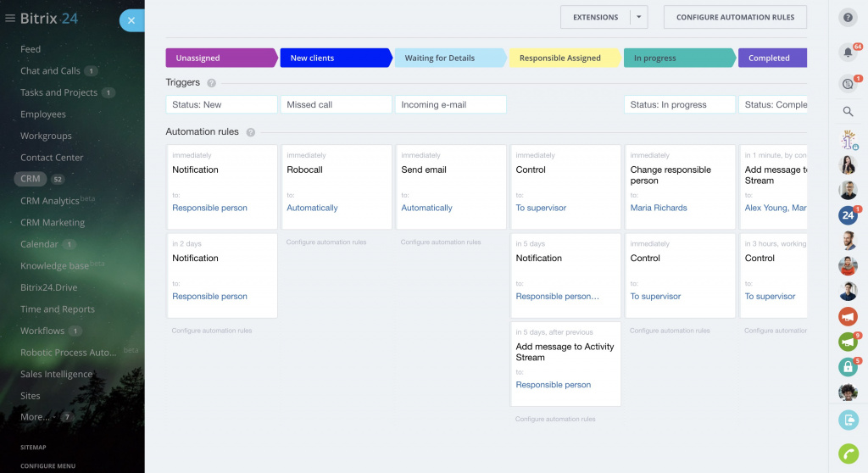
Task: Open the help question mark icon
Action: pos(848,18)
